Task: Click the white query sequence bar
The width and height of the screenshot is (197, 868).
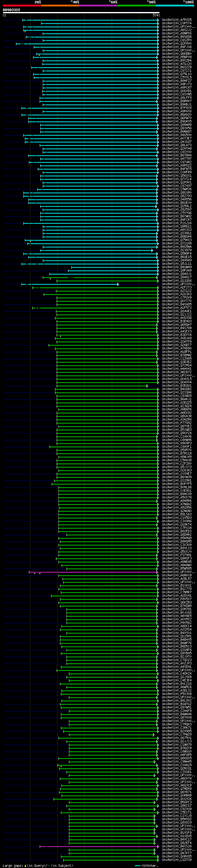Action: tap(81, 13)
